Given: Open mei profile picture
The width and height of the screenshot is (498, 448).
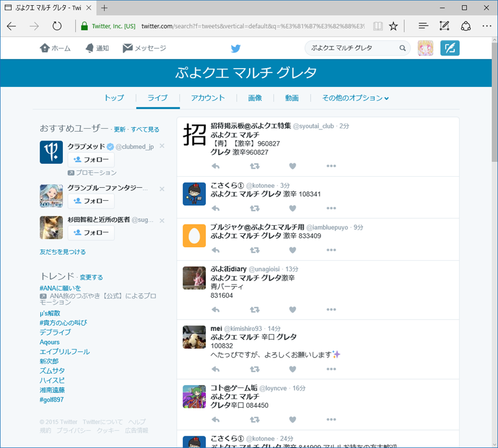Looking at the screenshot, I should (194, 337).
